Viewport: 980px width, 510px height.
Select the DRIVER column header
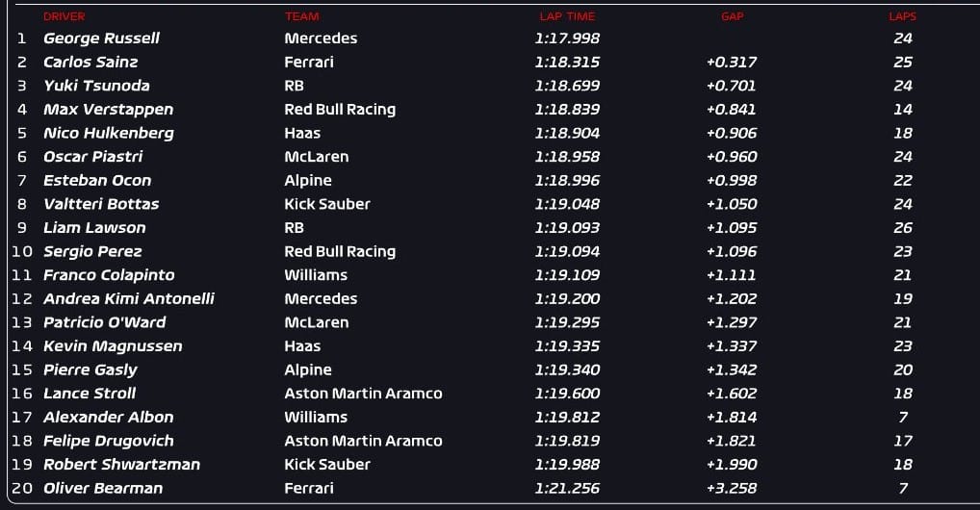pos(64,16)
